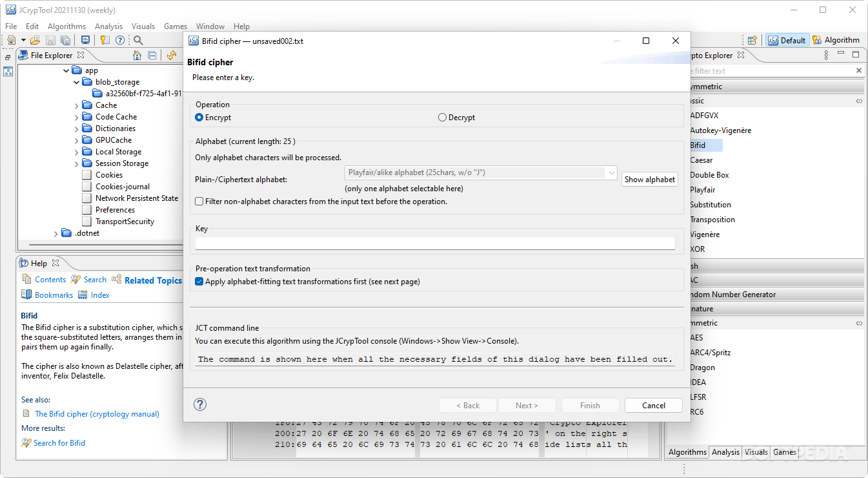Screen dimensions: 868x478
Task: Open the Visuals menu
Action: [x=143, y=26]
